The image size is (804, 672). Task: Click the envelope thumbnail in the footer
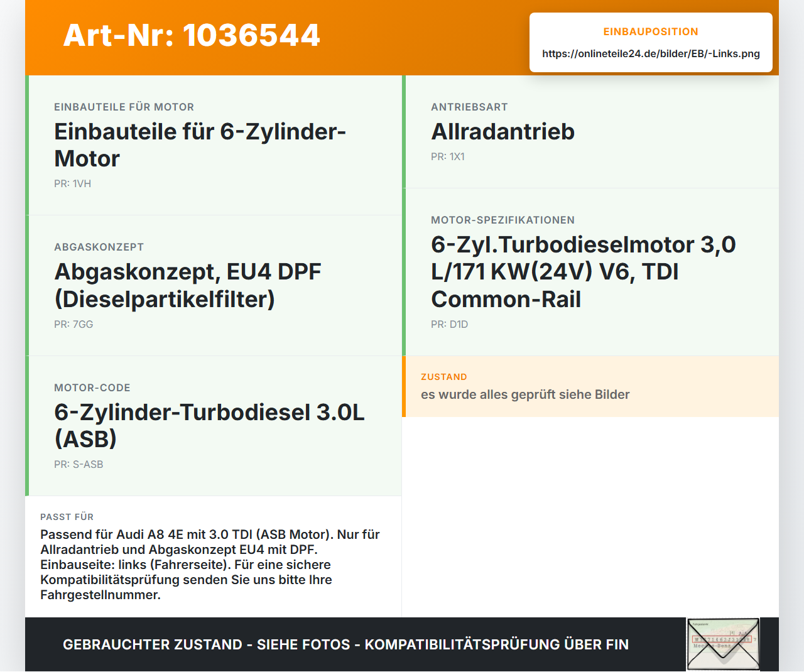tap(723, 644)
